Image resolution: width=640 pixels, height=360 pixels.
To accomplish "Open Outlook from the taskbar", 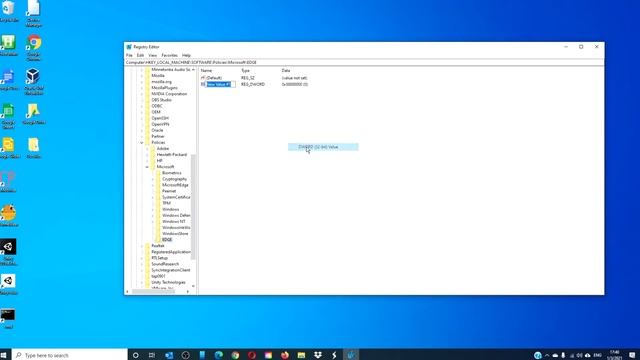I will coord(169,355).
